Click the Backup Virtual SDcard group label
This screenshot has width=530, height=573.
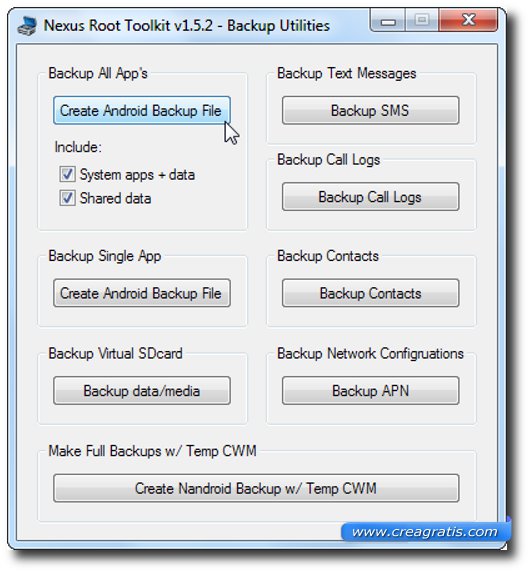(x=116, y=353)
